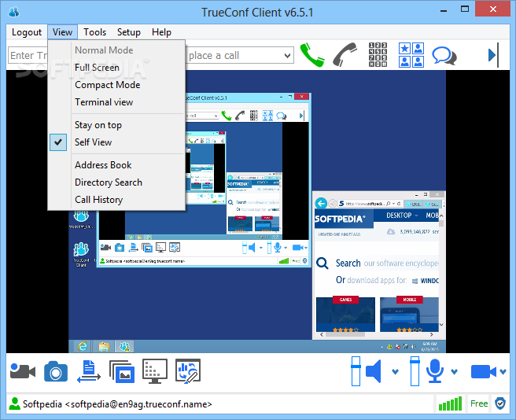
Task: Click the browser horizontal scrollbar in shared view
Action: click(x=377, y=334)
